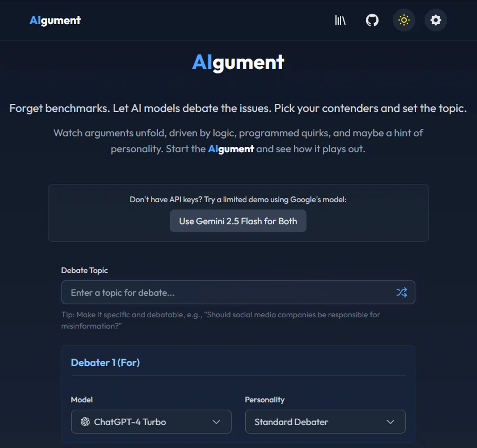Click the Personality field label
477x448 pixels.
pyautogui.click(x=265, y=400)
